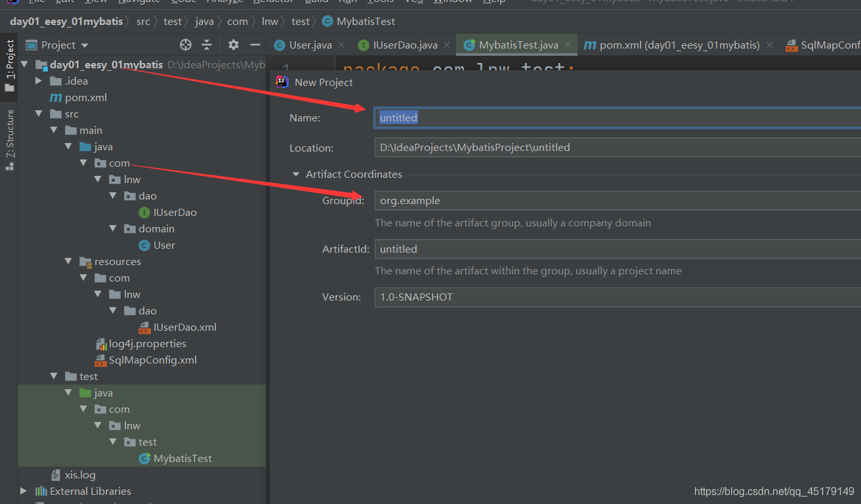Collapse the day01_eesy_01mybatis project root
The height and width of the screenshot is (504, 861).
pyautogui.click(x=24, y=64)
